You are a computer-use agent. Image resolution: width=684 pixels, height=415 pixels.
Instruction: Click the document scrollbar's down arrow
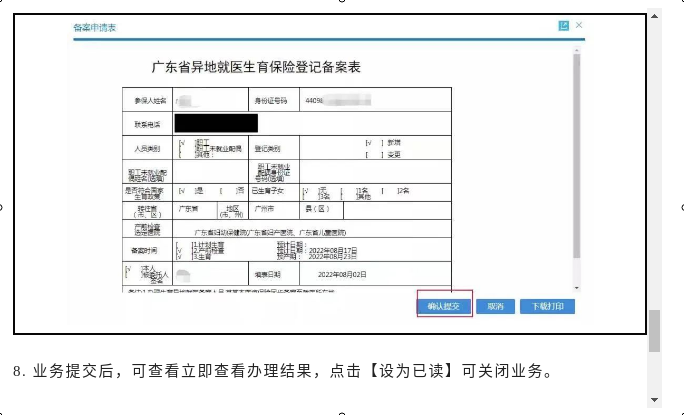[x=654, y=400]
